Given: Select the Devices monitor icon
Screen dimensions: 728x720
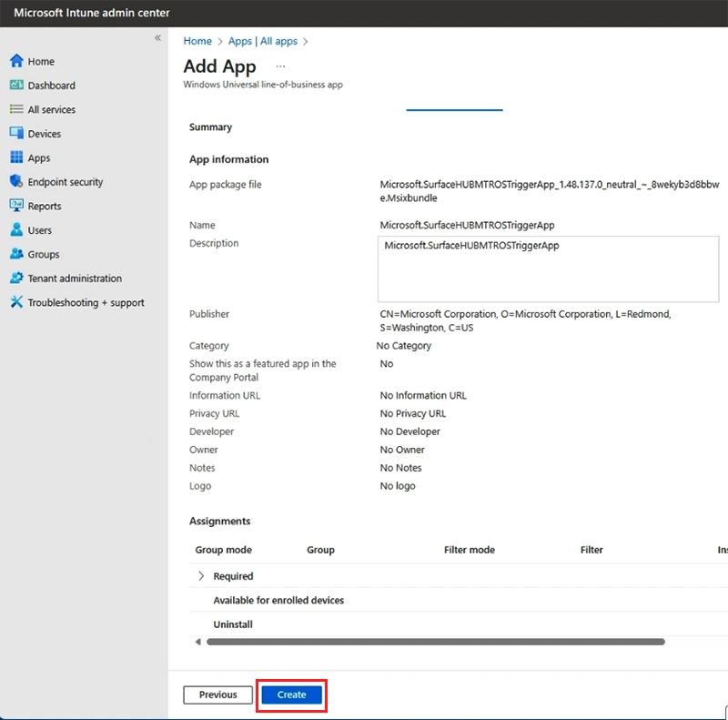Looking at the screenshot, I should click(x=16, y=133).
